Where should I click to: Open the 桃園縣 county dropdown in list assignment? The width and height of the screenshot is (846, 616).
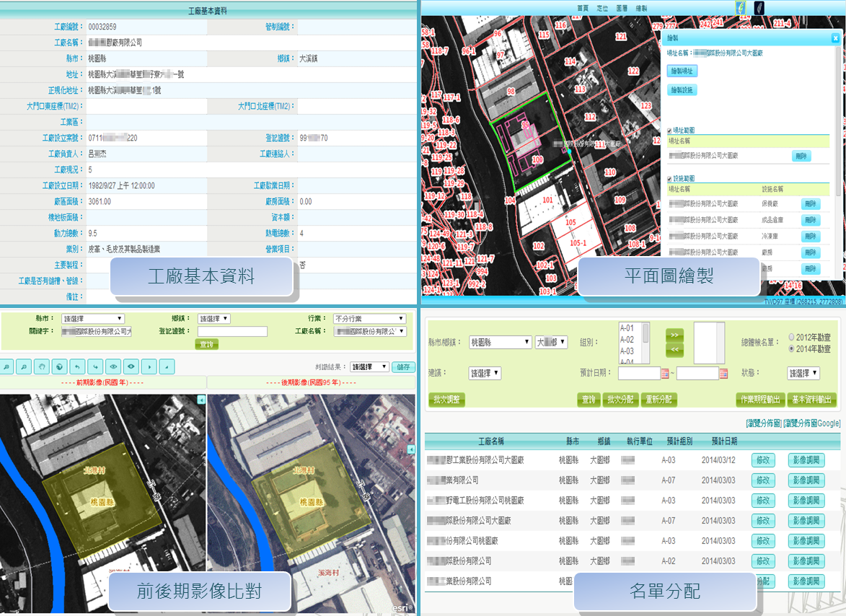click(500, 342)
